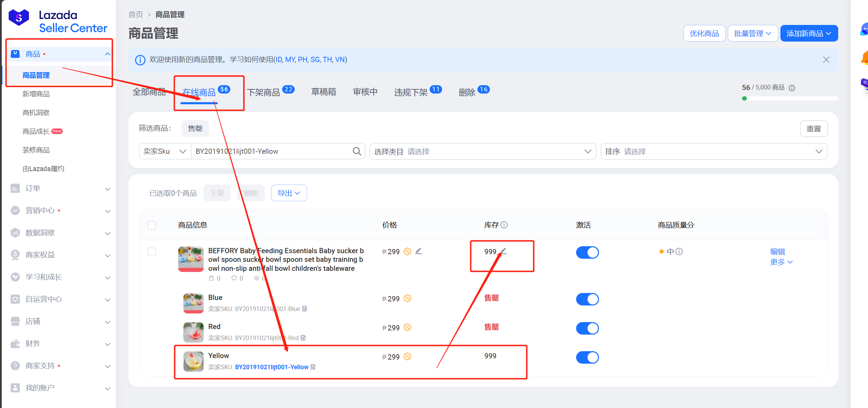Click the 首页 breadcrumb link
The height and width of the screenshot is (408, 868).
tap(136, 15)
